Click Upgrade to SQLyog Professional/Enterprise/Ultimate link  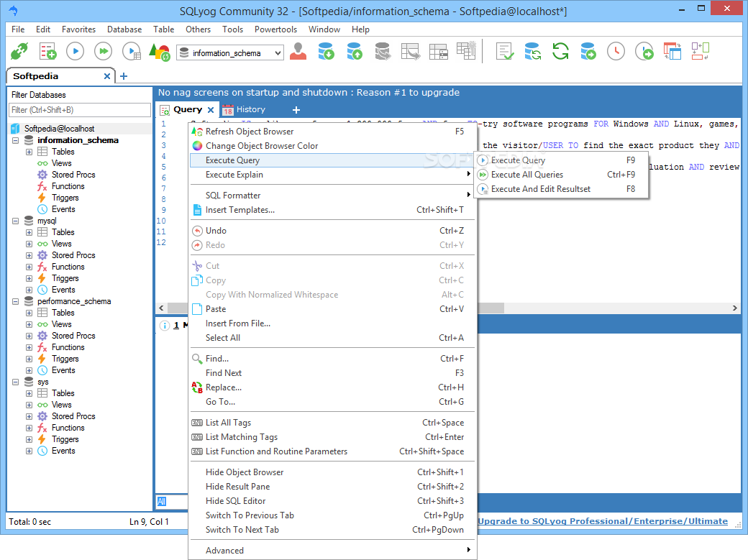coord(603,521)
